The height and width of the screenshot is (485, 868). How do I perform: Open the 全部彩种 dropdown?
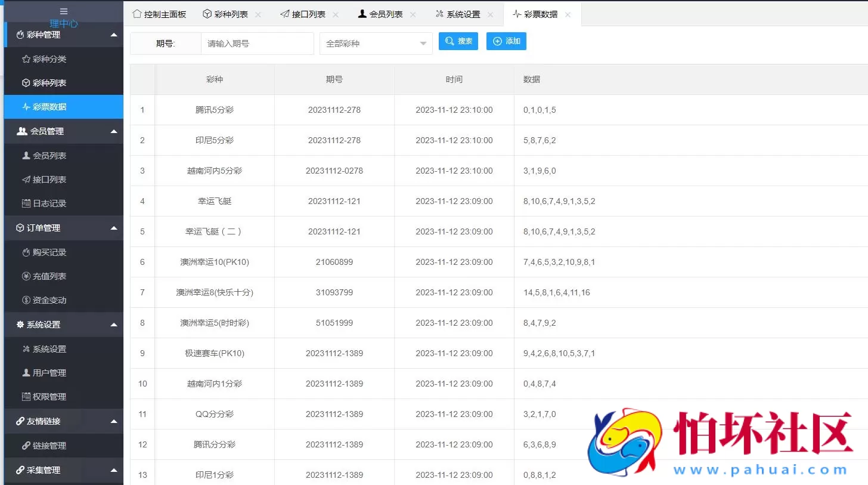click(376, 43)
